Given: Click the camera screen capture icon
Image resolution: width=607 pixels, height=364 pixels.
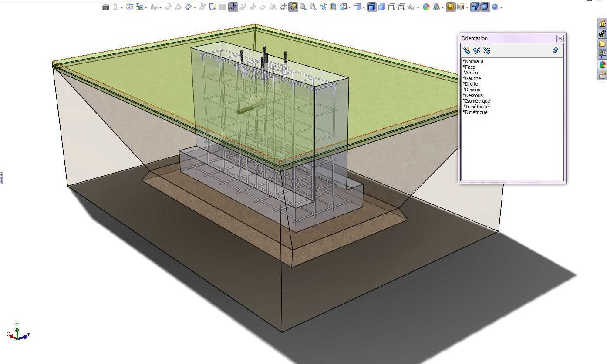Looking at the screenshot, I should point(105,7).
